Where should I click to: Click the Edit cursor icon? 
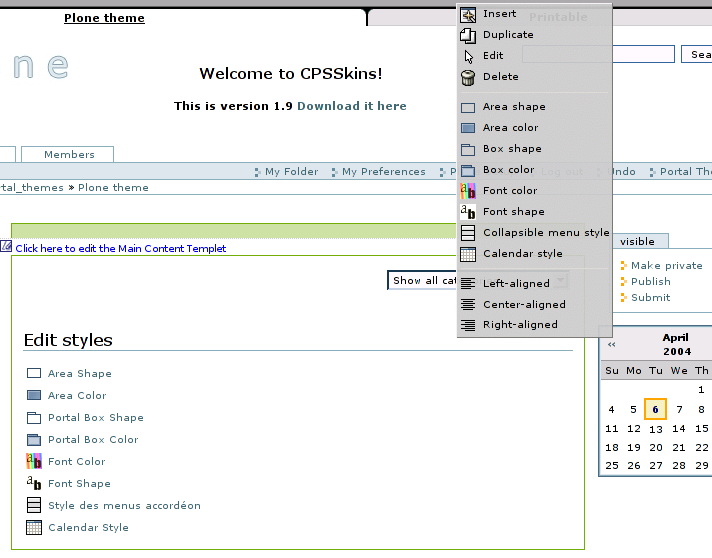pyautogui.click(x=468, y=56)
